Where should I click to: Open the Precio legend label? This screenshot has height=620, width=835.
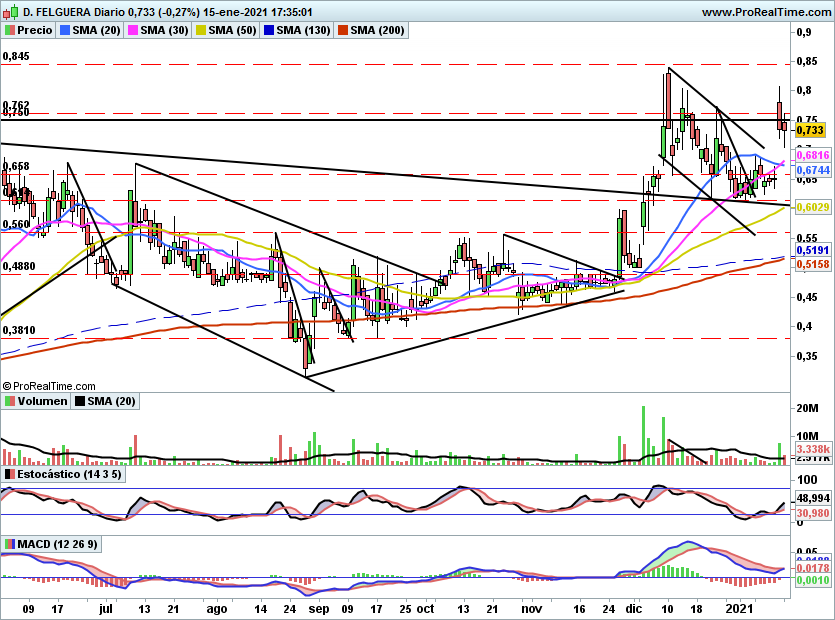(35, 30)
